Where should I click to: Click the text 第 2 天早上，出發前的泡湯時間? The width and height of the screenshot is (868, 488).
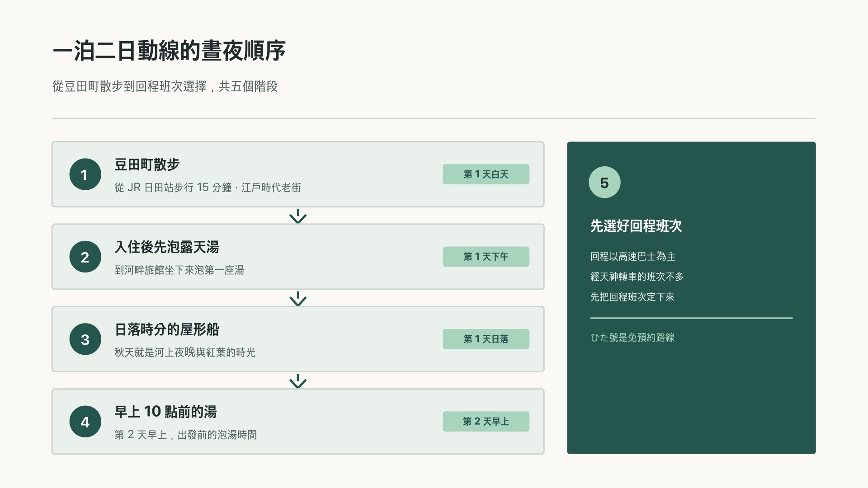tap(185, 435)
